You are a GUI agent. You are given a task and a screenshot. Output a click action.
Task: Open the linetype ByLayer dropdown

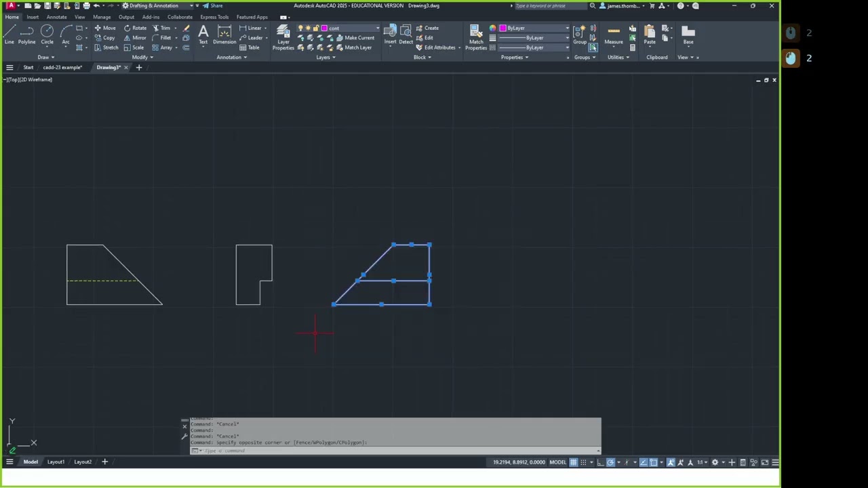[x=534, y=47]
